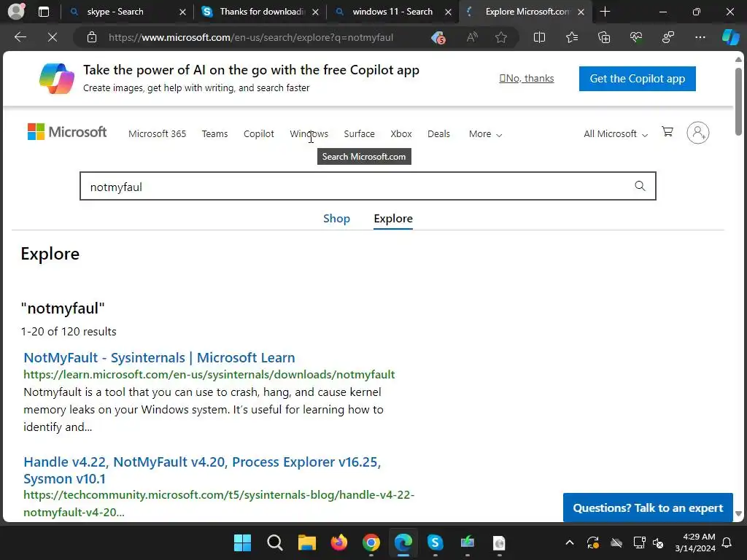Launch Firefox from the taskbar

point(338,542)
